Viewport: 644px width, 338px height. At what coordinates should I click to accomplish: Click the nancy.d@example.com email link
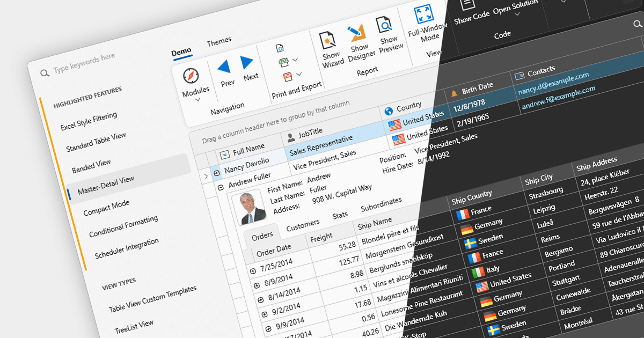tap(553, 83)
